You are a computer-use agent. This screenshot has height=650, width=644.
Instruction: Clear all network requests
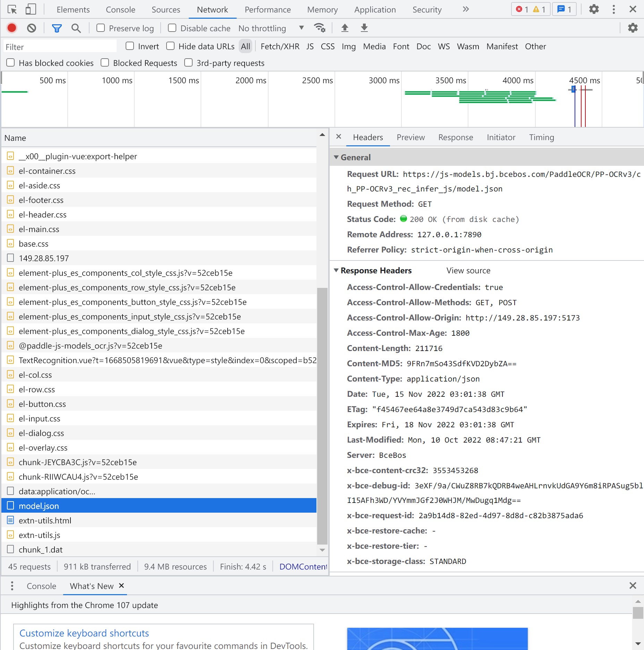[32, 28]
